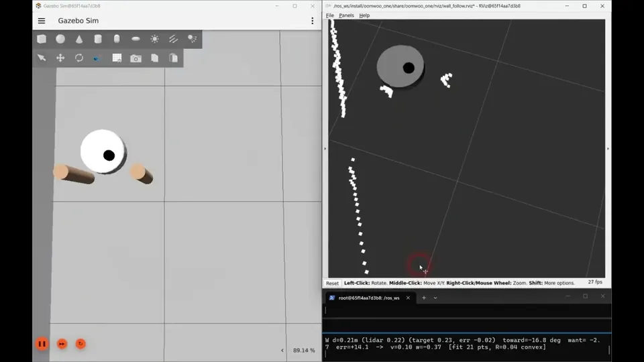The height and width of the screenshot is (362, 644).
Task: Open the Panels menu in RViz
Action: [346, 15]
